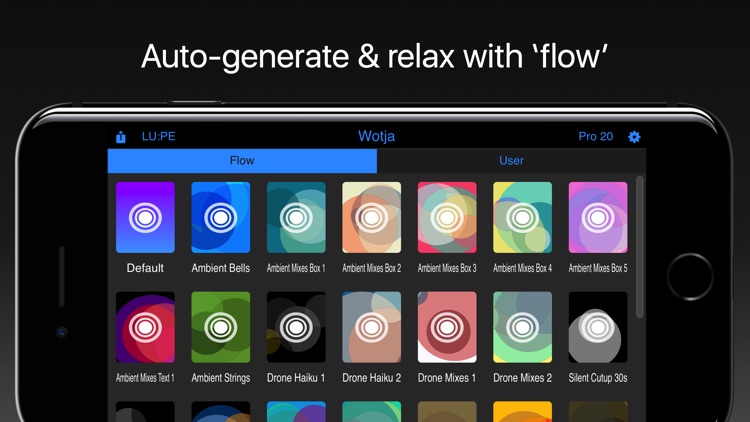
Task: Select the green Ambient Strings template
Action: click(x=220, y=327)
